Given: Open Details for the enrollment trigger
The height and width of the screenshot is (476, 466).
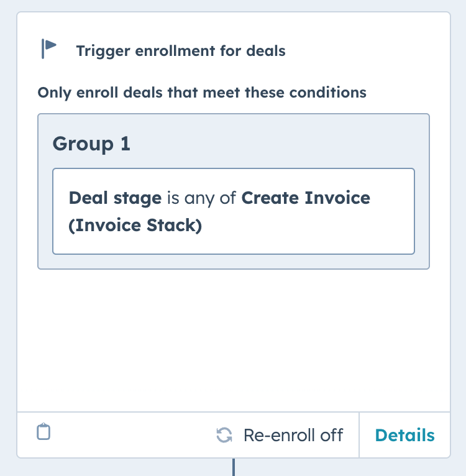Looking at the screenshot, I should pyautogui.click(x=404, y=435).
